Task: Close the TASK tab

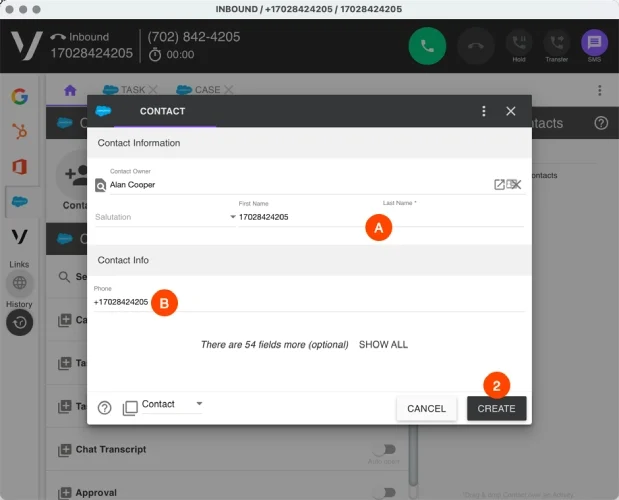Action: click(x=153, y=90)
